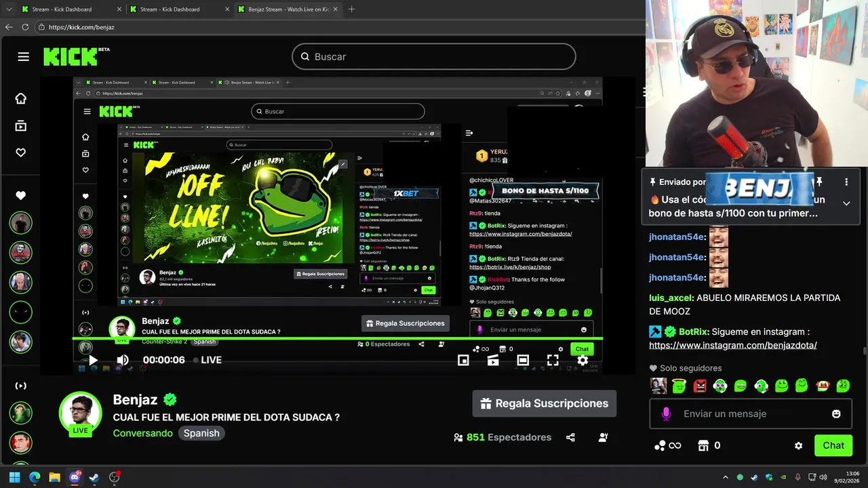Open pinned message three-dot options
Screen dimensions: 868x488
pyautogui.click(x=846, y=182)
